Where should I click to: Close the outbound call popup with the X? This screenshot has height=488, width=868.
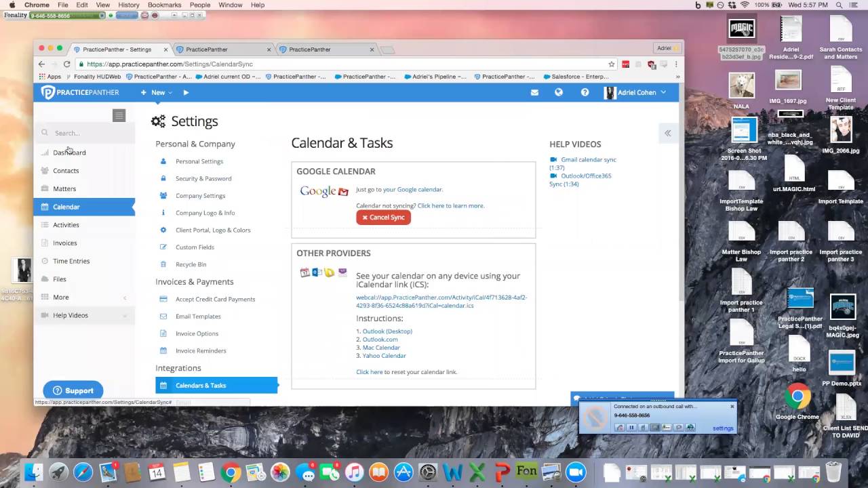[x=732, y=407]
